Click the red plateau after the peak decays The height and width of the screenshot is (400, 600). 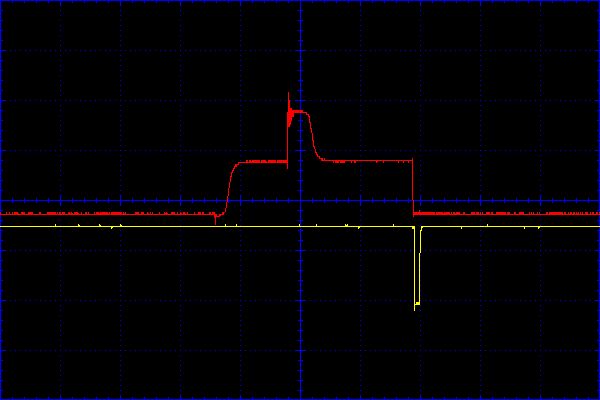pyautogui.click(x=367, y=161)
